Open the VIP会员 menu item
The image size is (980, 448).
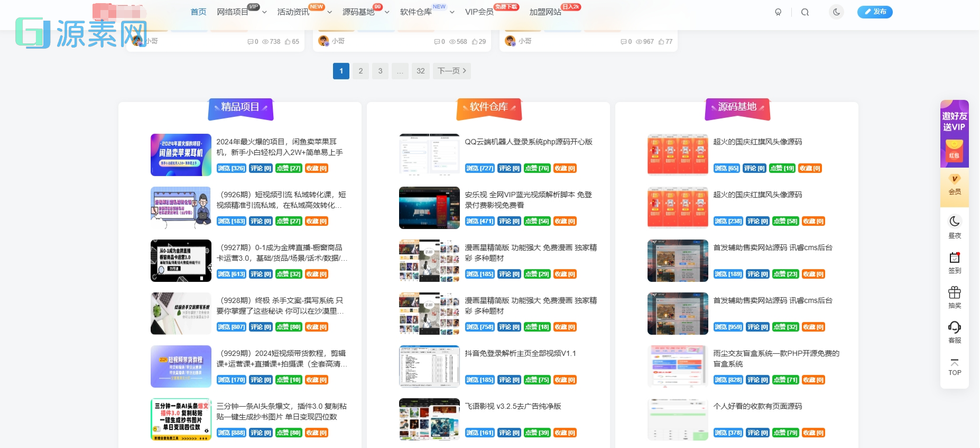coord(479,12)
